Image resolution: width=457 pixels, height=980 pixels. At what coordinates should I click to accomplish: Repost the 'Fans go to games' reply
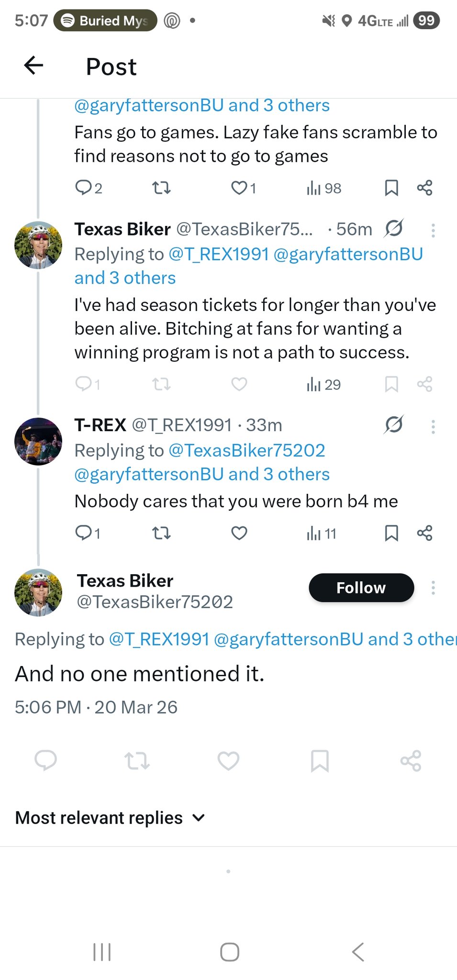point(161,188)
